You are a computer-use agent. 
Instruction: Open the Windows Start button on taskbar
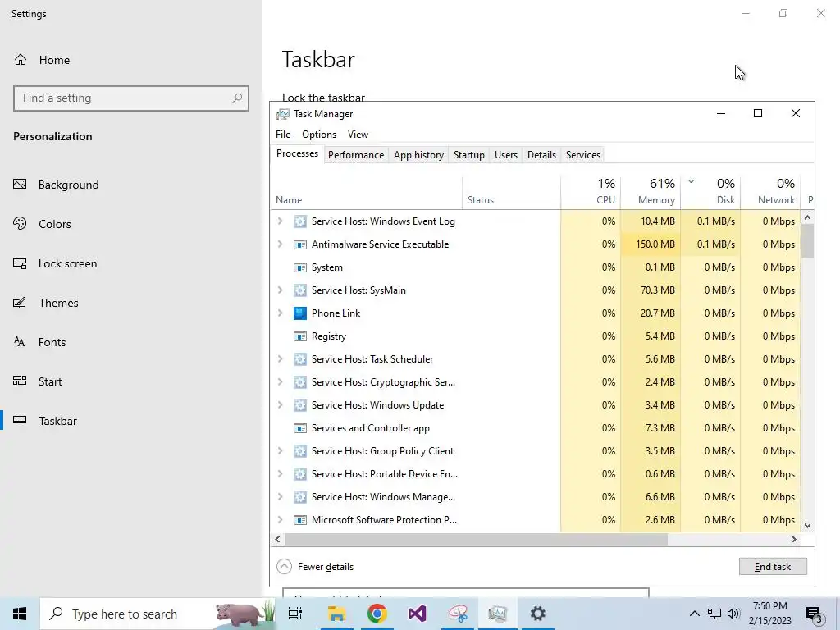(x=20, y=614)
